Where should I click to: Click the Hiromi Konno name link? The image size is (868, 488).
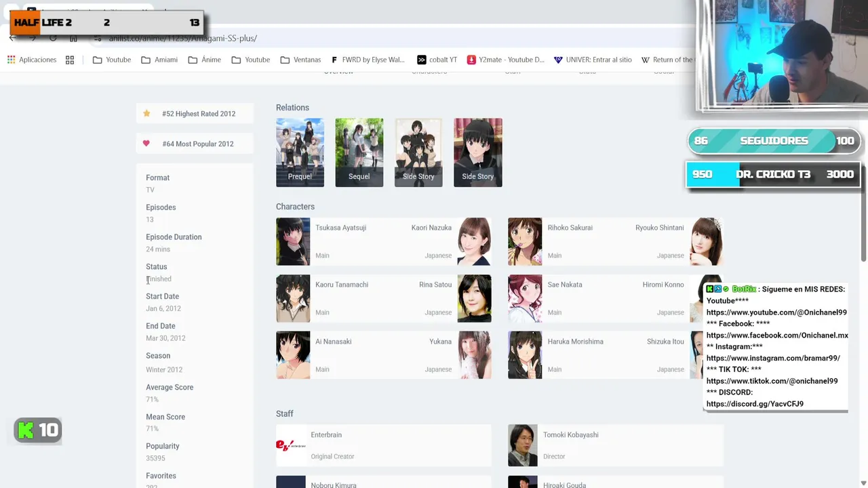[x=663, y=285]
